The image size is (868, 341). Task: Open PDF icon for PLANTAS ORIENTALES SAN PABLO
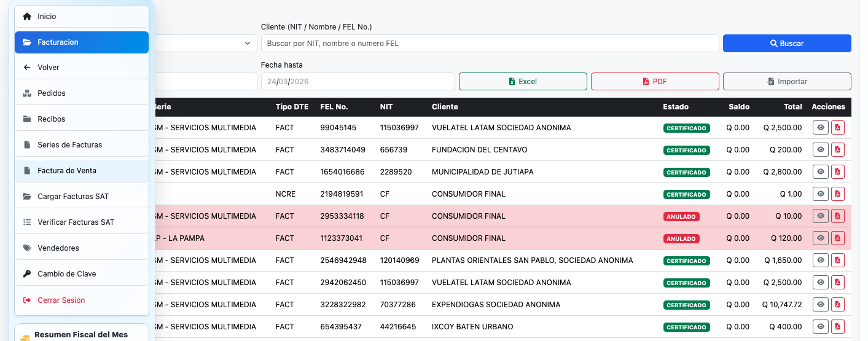(x=838, y=261)
